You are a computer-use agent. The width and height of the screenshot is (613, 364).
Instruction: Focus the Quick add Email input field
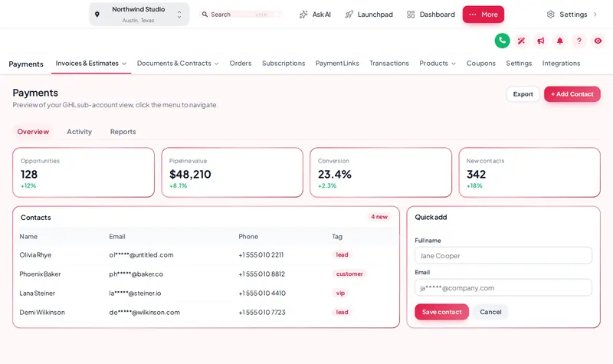point(503,288)
